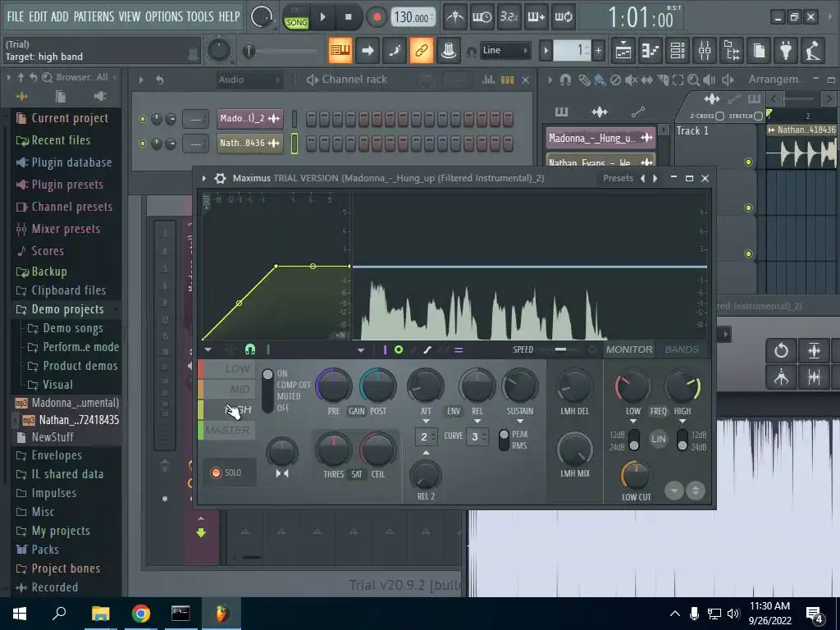Toggle HIGH 12dB/24dB slope switch

[682, 441]
